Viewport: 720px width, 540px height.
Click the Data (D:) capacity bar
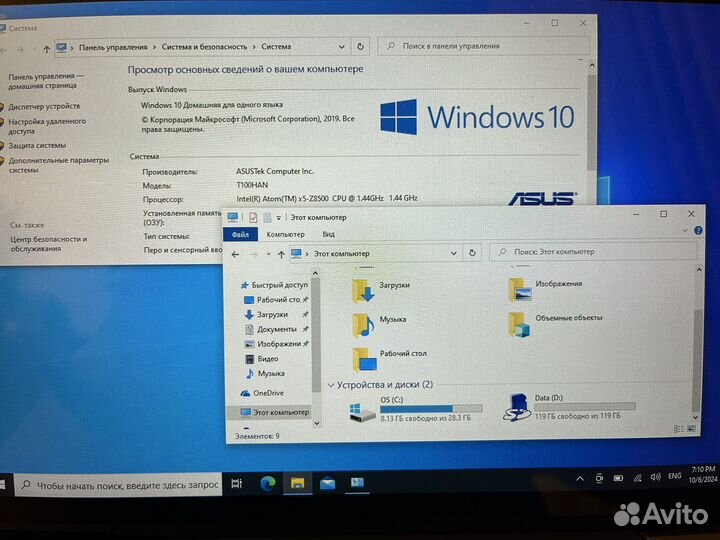tap(585, 406)
